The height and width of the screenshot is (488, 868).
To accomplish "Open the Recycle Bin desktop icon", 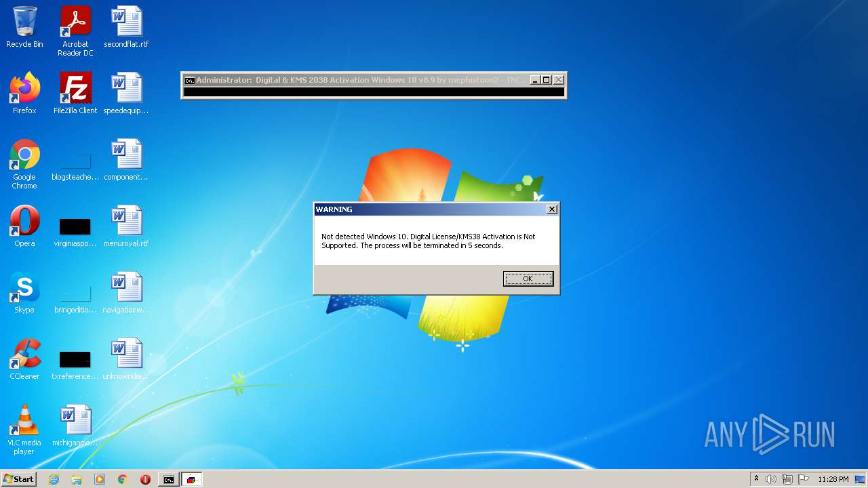I will (x=24, y=27).
